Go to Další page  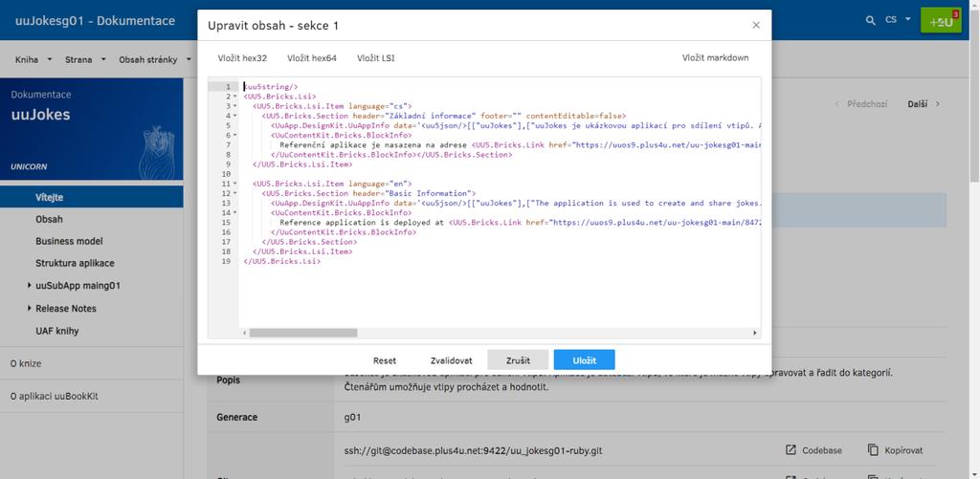point(924,103)
